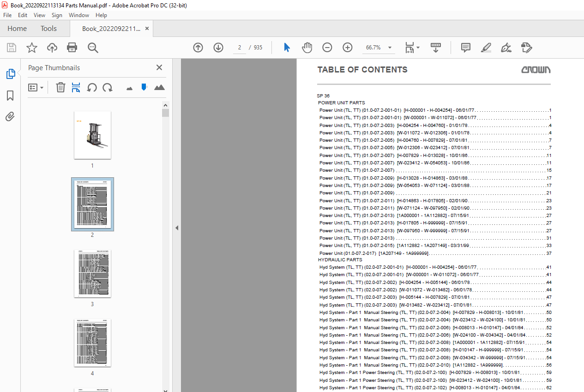The image size is (584, 392).
Task: Select page 1 thumbnail with forklift image
Action: tap(92, 135)
